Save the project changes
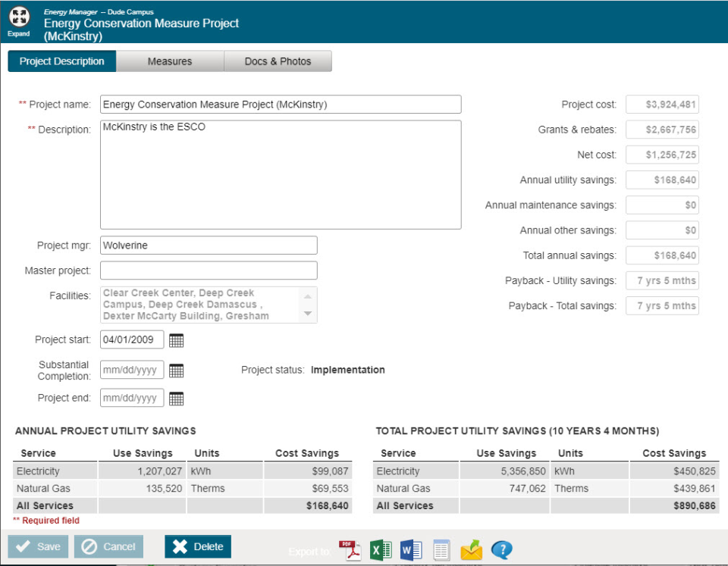Screen dimensions: 728x566 click(x=37, y=546)
